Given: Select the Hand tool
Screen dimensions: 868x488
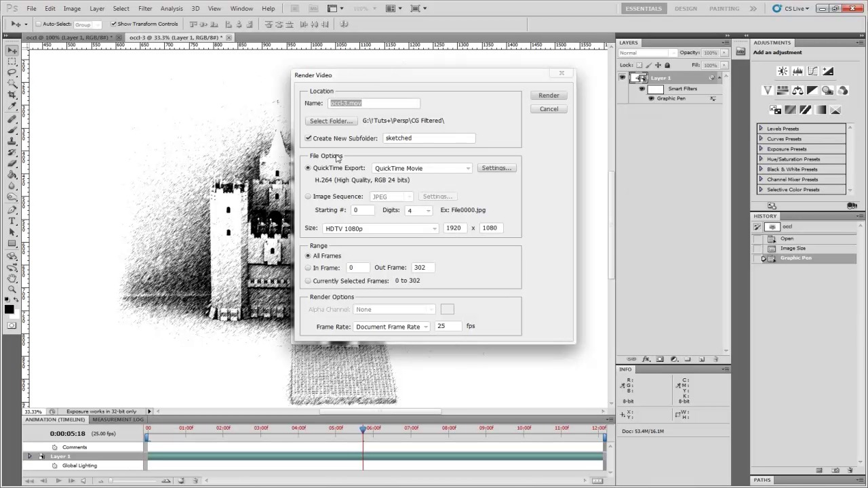Looking at the screenshot, I should (12, 278).
